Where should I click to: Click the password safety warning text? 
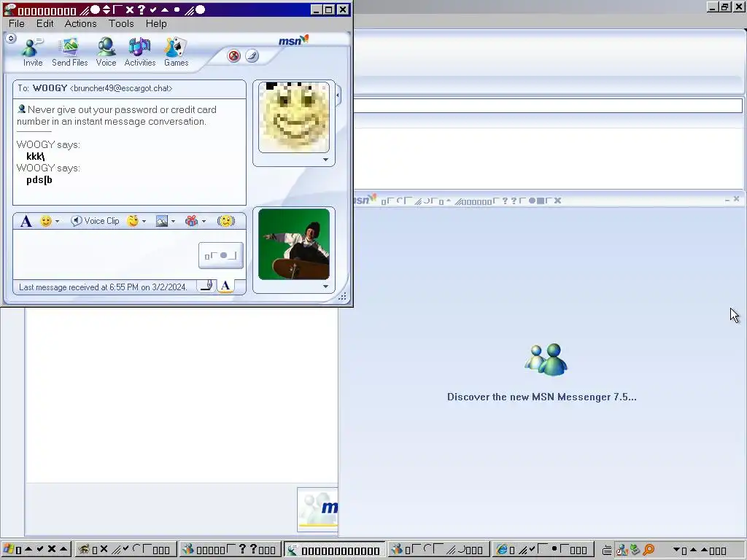pyautogui.click(x=117, y=115)
